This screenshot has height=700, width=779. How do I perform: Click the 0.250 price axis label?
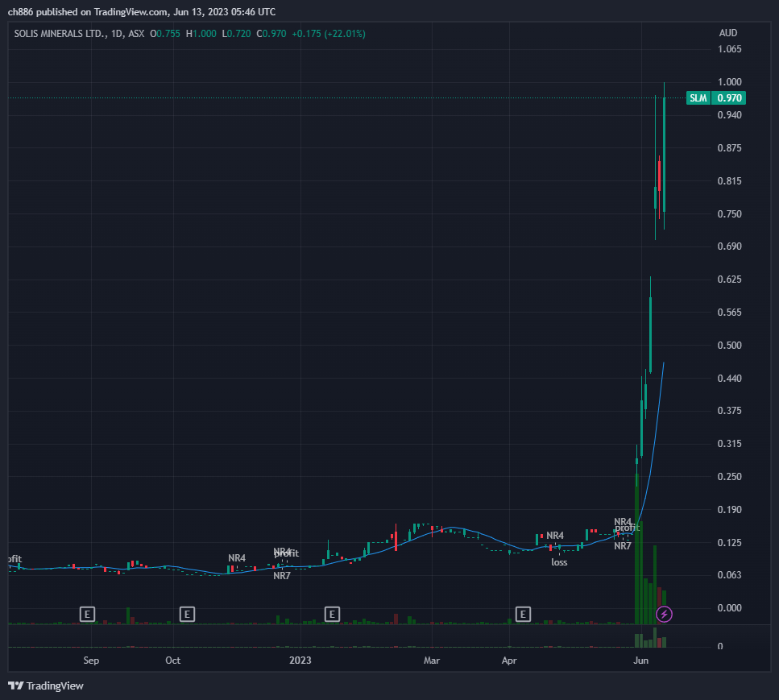pyautogui.click(x=729, y=476)
